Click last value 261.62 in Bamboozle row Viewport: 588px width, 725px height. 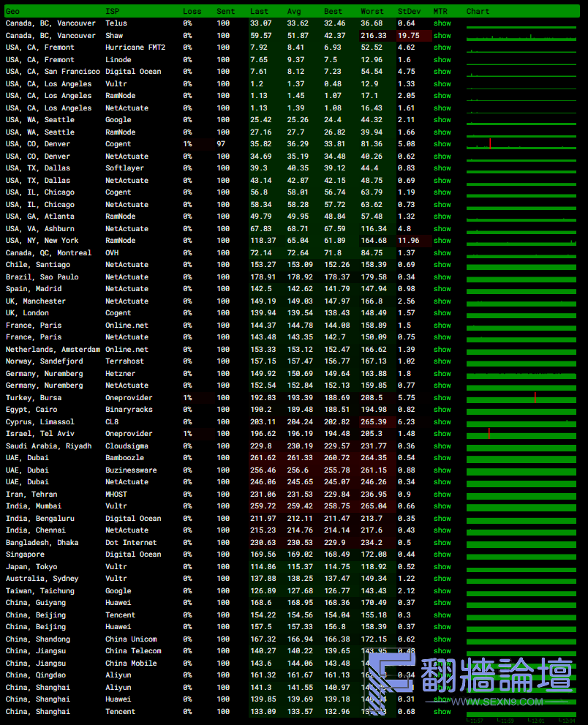click(263, 458)
